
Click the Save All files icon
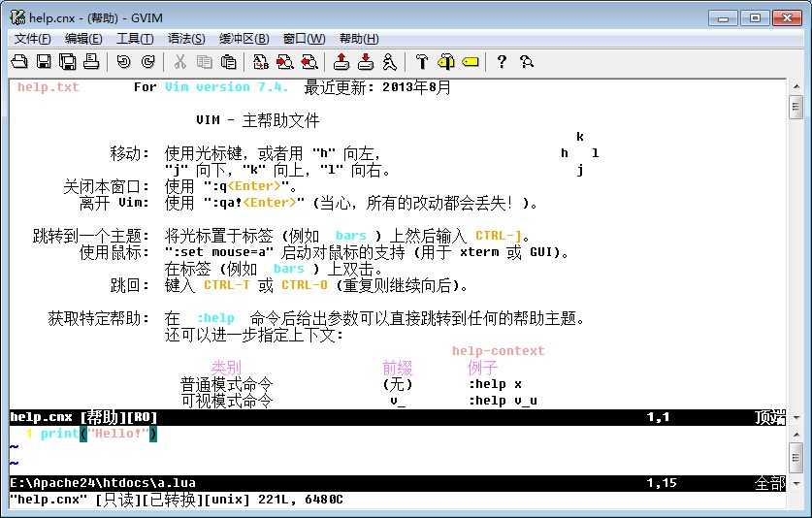pyautogui.click(x=68, y=62)
